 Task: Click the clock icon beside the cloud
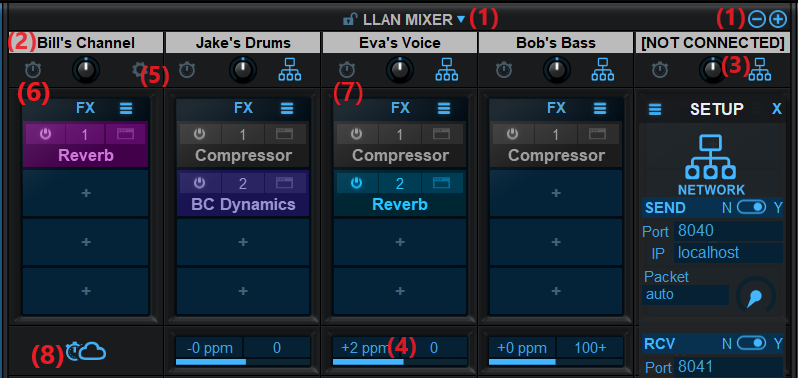click(x=73, y=352)
